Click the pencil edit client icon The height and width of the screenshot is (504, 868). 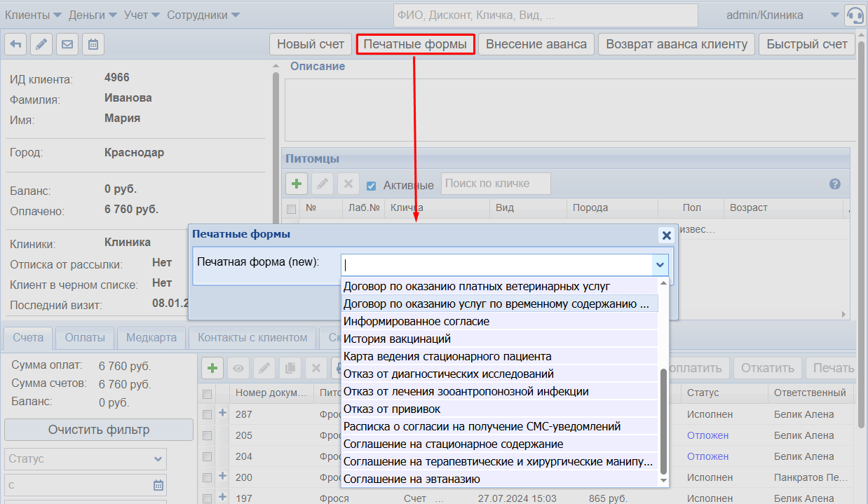click(x=41, y=44)
